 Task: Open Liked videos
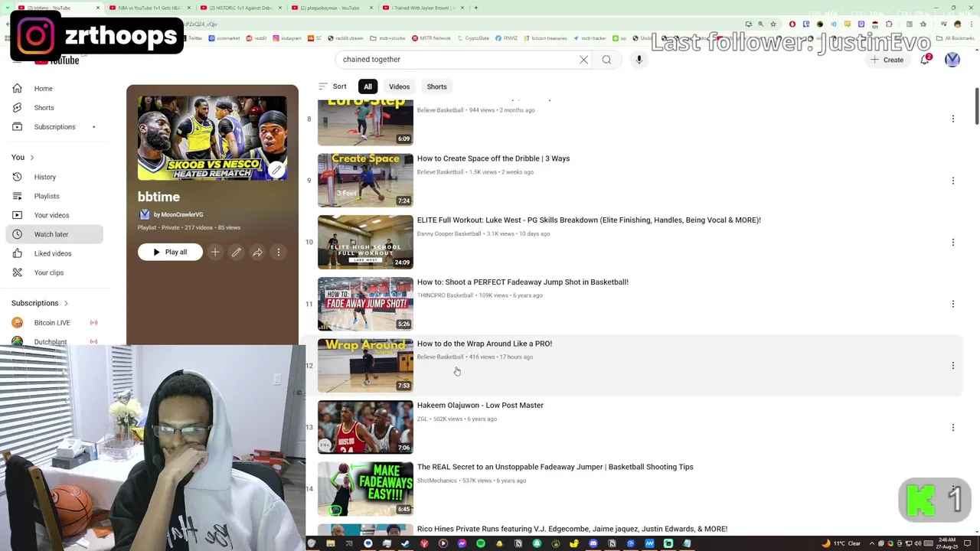54,253
